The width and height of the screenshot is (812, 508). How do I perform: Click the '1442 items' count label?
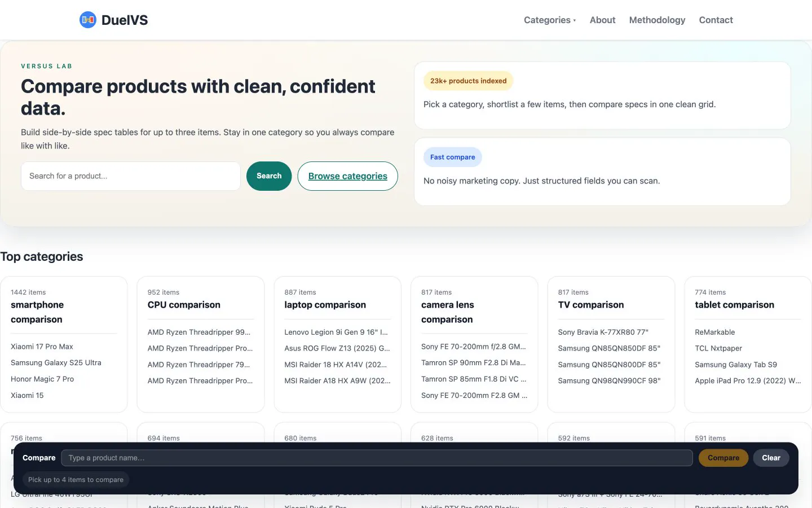[28, 292]
